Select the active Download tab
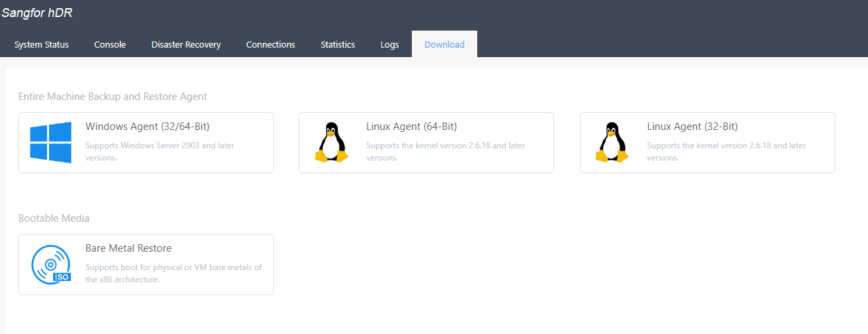 pos(444,44)
